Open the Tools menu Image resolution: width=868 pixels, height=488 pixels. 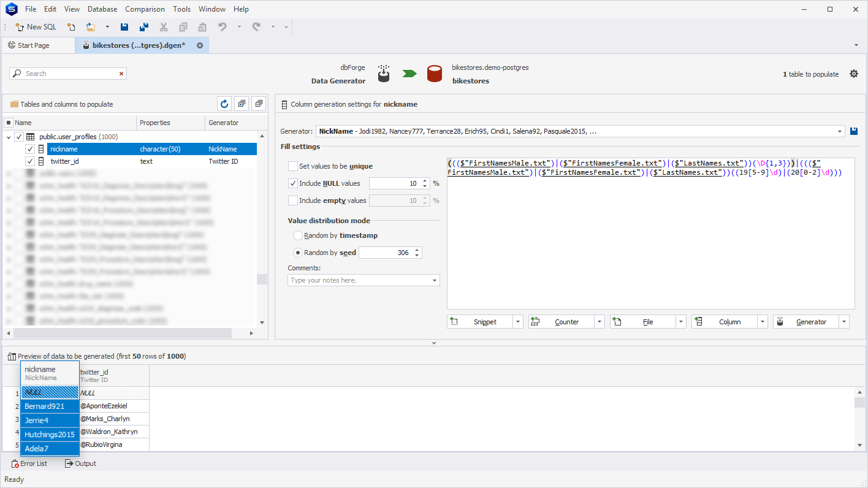click(181, 9)
